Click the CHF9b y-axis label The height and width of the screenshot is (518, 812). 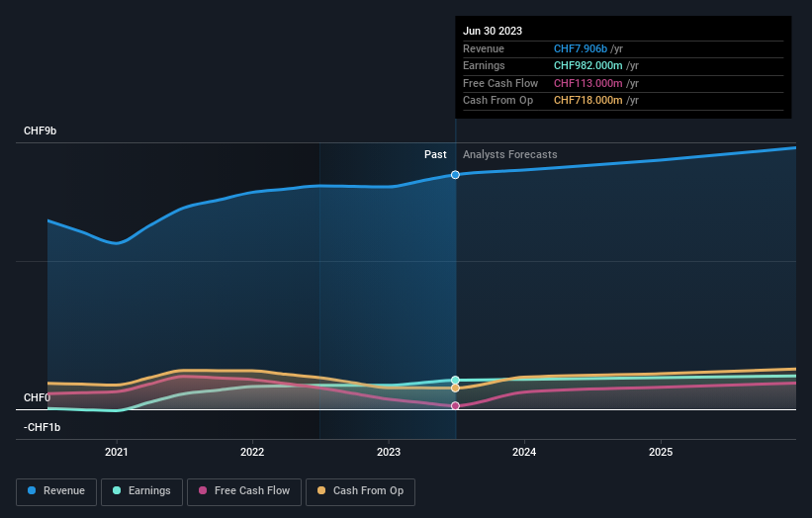pos(40,130)
